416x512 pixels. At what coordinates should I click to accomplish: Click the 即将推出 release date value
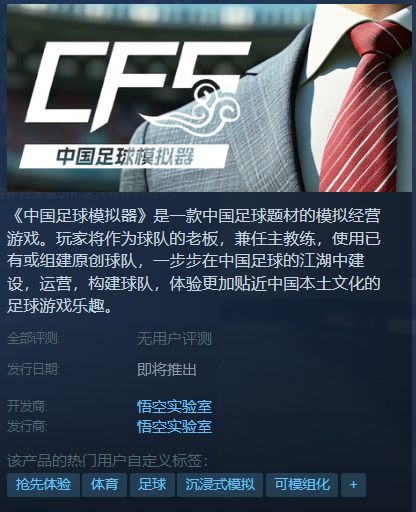pos(167,370)
